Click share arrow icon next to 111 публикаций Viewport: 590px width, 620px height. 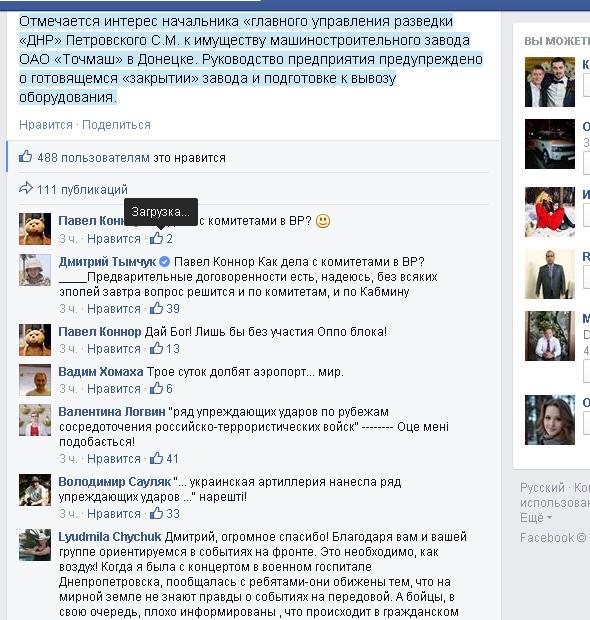(x=26, y=188)
